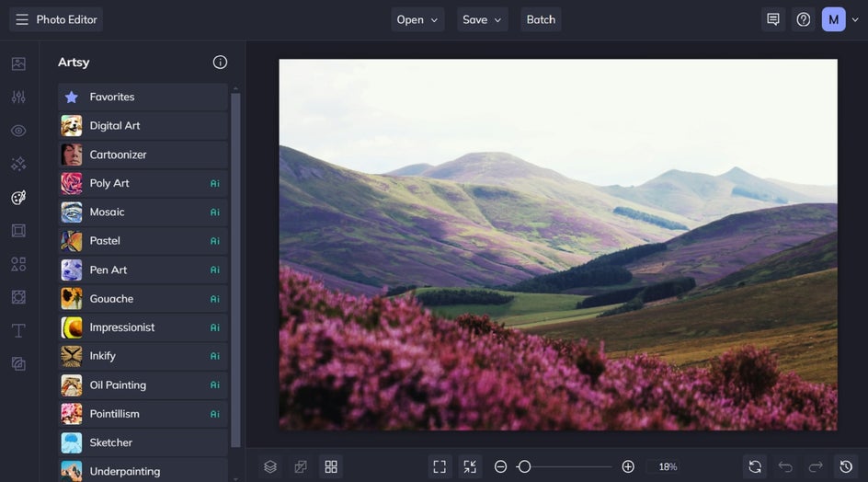The width and height of the screenshot is (868, 482).
Task: Choose the Oil Painting effect
Action: pos(143,384)
